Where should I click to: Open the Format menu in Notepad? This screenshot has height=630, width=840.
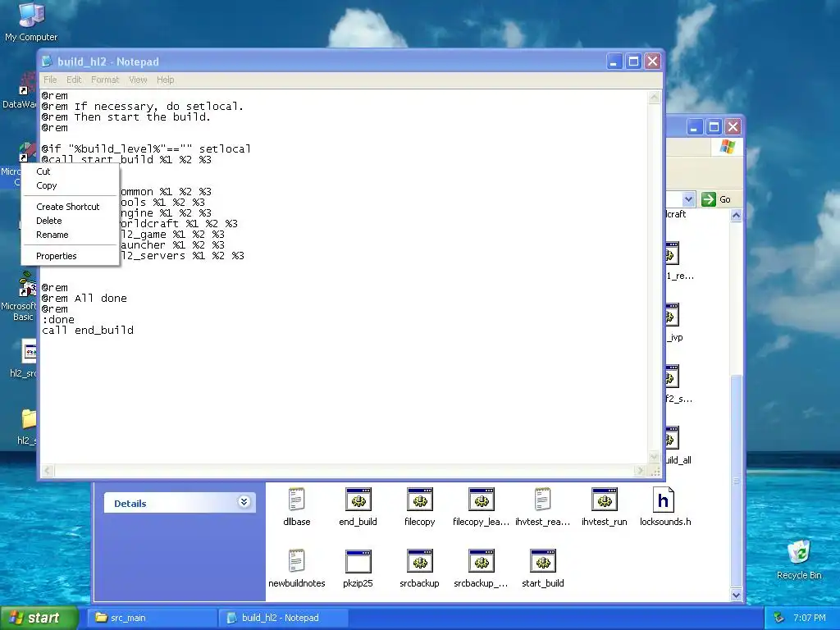point(105,80)
